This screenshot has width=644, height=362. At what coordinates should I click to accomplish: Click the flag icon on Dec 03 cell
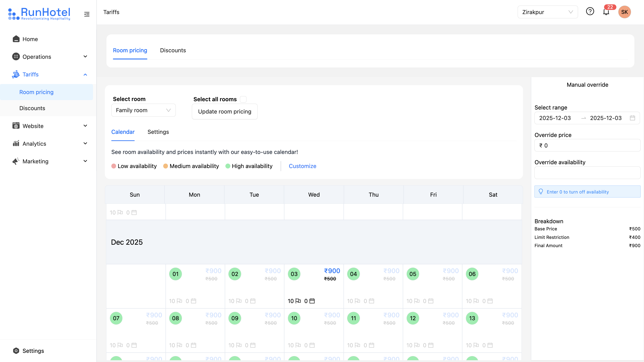click(298, 301)
